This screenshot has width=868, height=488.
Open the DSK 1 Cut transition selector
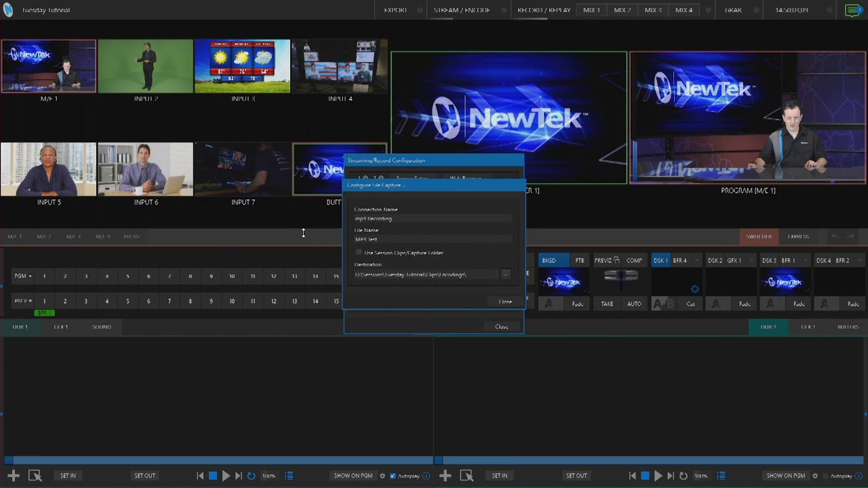click(690, 304)
